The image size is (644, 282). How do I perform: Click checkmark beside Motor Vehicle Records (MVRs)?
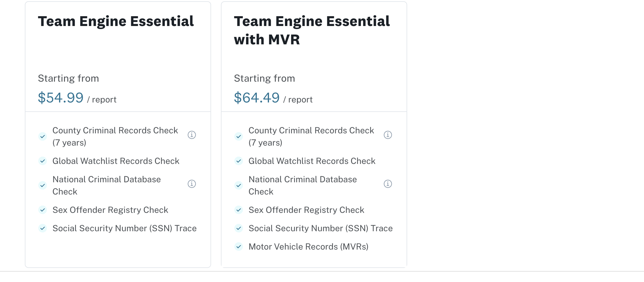(x=239, y=247)
